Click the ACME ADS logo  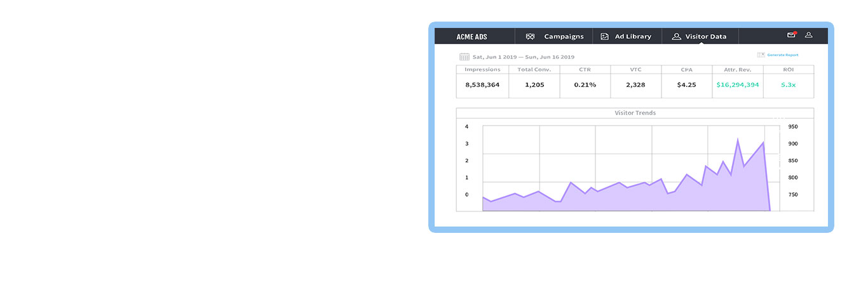click(x=471, y=37)
